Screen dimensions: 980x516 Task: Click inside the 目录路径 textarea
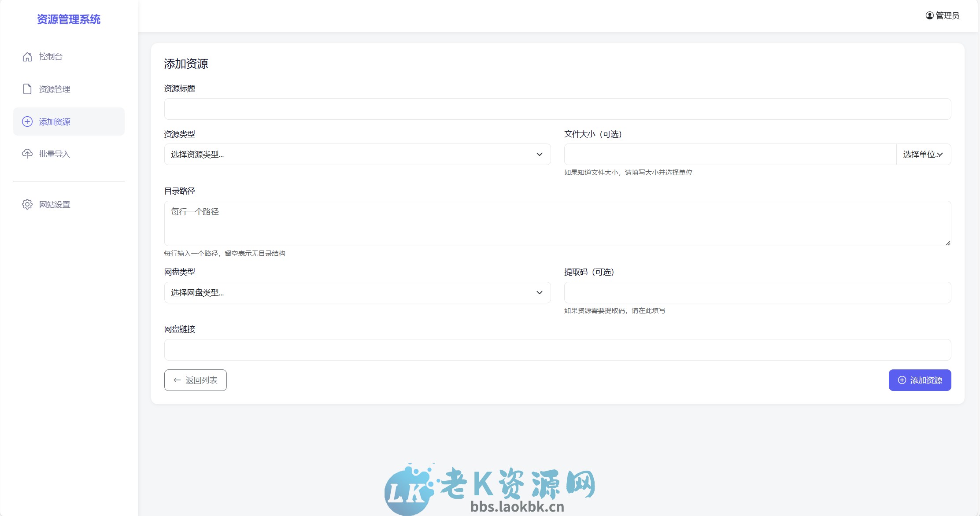tap(557, 223)
